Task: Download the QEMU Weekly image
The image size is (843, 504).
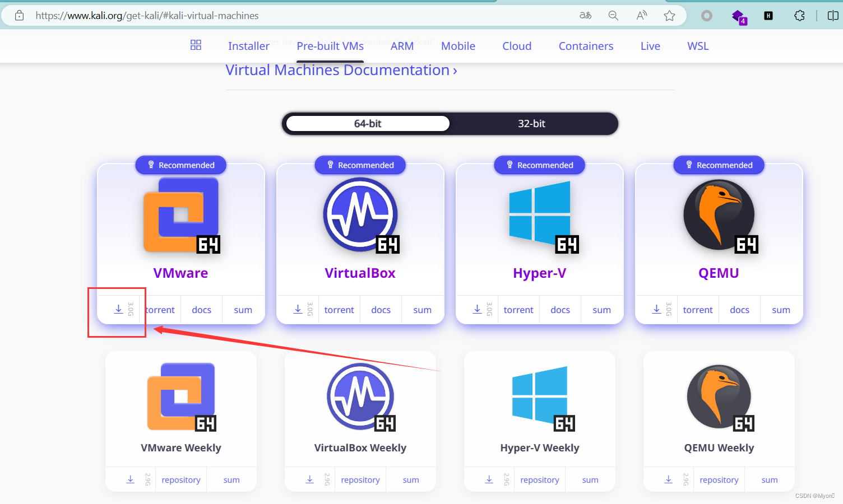Action: tap(668, 479)
